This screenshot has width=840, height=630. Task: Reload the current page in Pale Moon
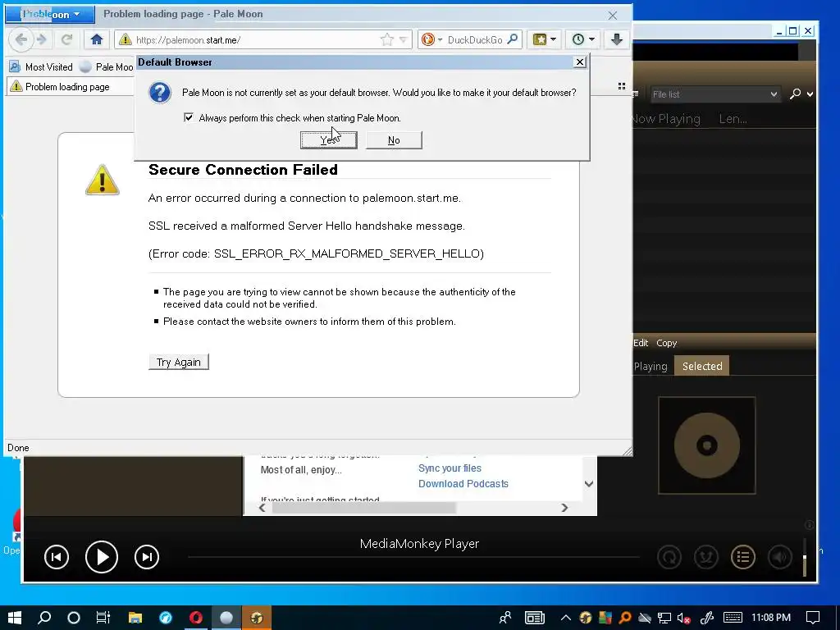[66, 39]
